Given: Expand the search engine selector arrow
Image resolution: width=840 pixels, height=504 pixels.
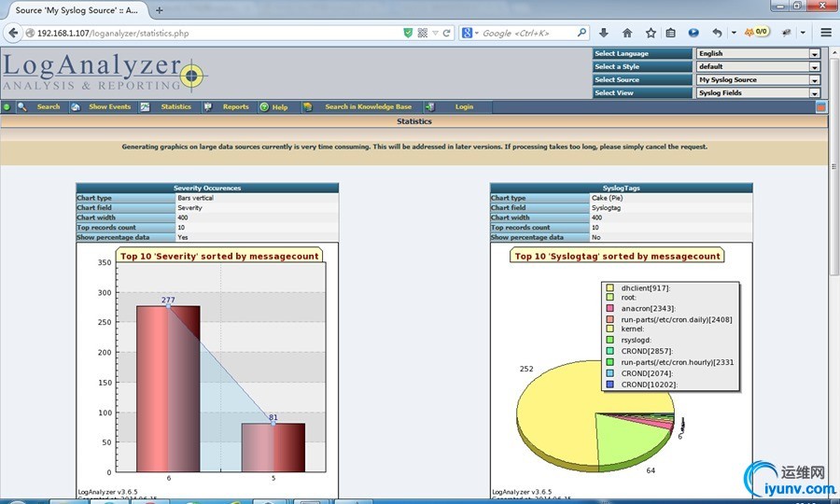Looking at the screenshot, I should [x=476, y=34].
